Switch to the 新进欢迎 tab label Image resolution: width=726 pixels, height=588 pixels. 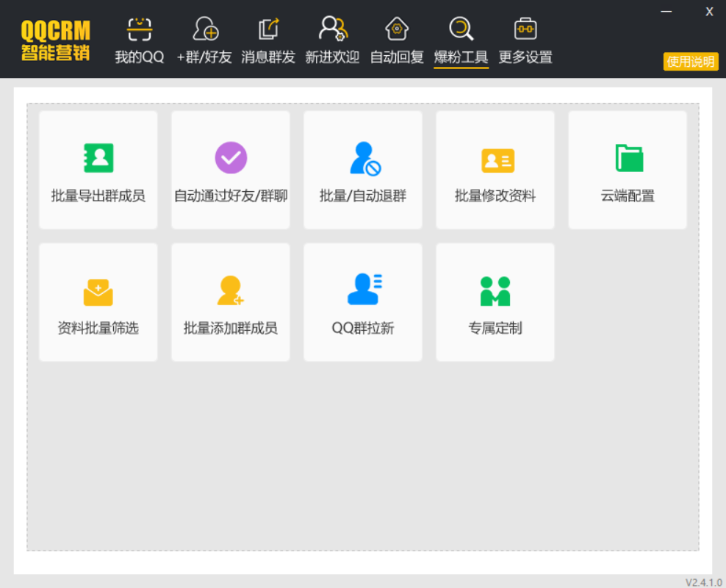point(332,57)
